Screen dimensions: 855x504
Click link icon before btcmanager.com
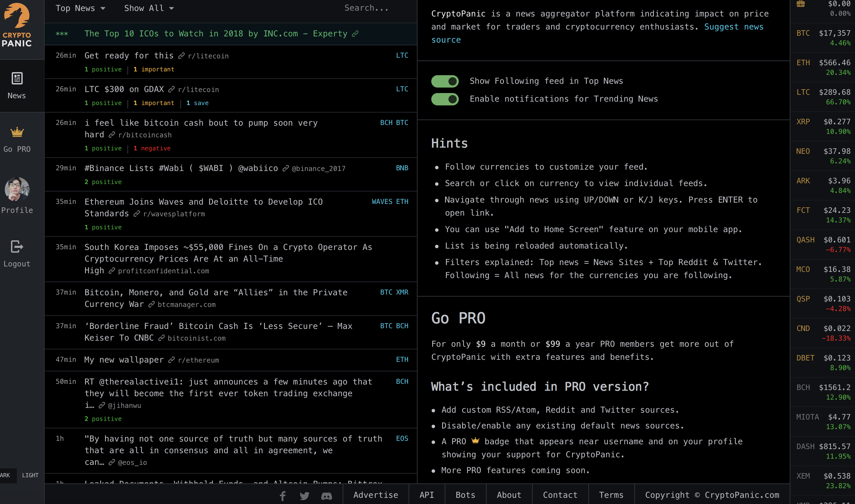pos(152,305)
